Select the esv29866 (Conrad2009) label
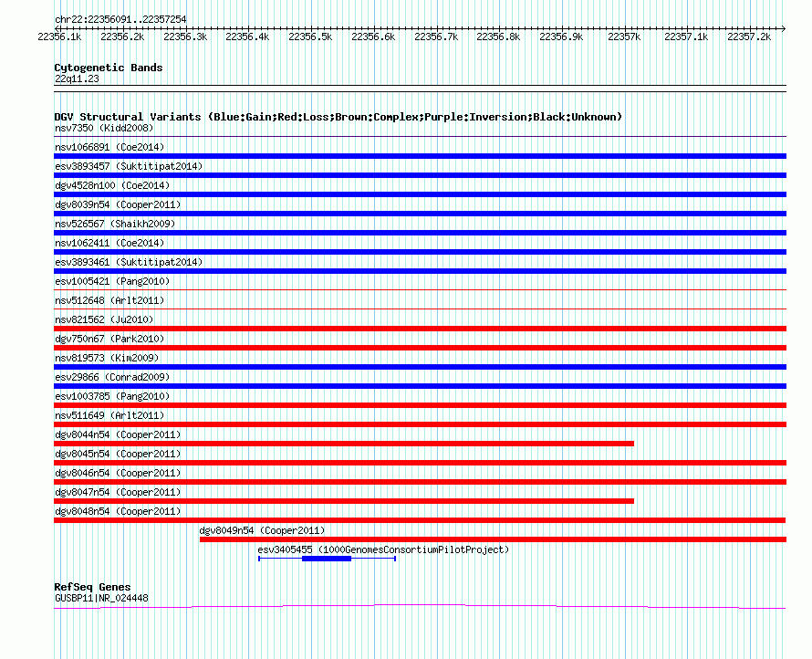 (112, 377)
